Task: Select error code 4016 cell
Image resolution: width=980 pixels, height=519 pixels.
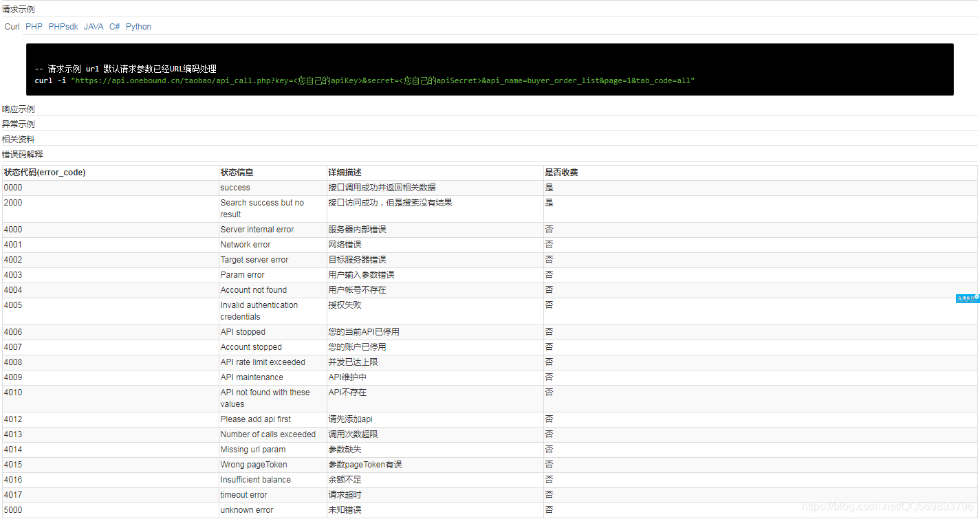Action: tap(110, 480)
